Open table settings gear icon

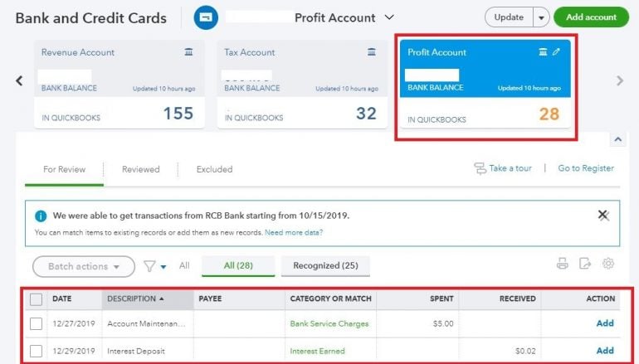[608, 264]
